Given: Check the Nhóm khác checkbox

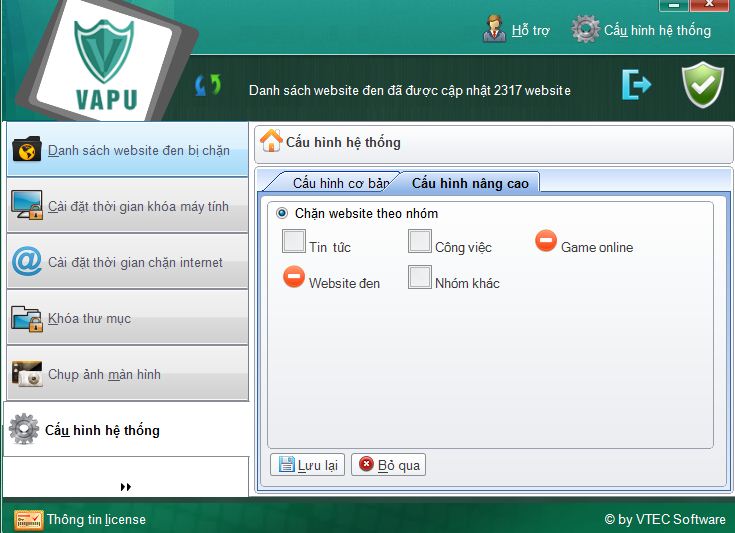Looking at the screenshot, I should pyautogui.click(x=420, y=277).
